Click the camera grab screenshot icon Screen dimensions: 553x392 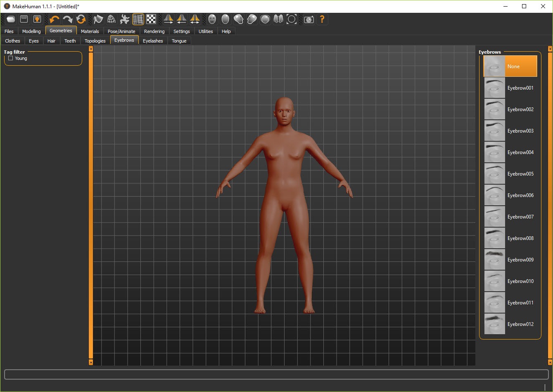tap(309, 19)
